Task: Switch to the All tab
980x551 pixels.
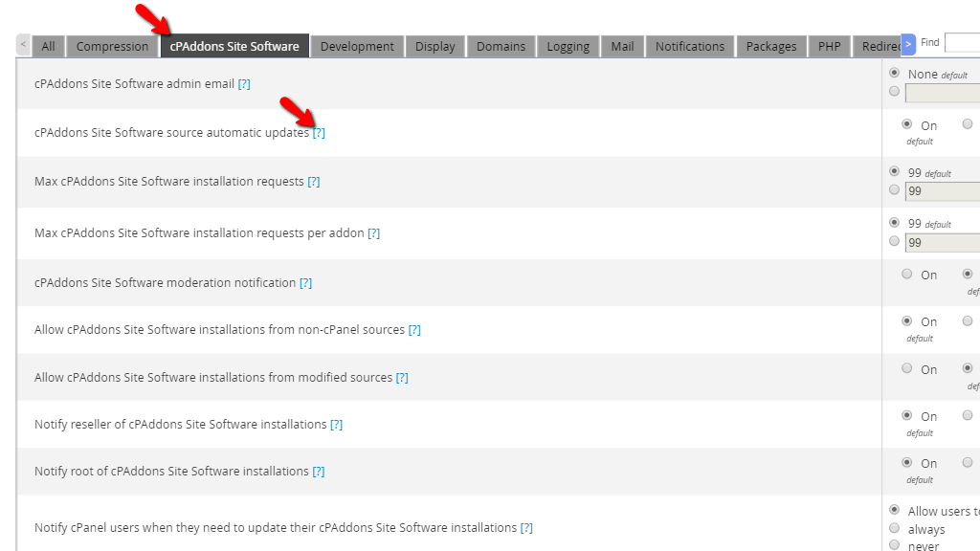Action: tap(48, 46)
